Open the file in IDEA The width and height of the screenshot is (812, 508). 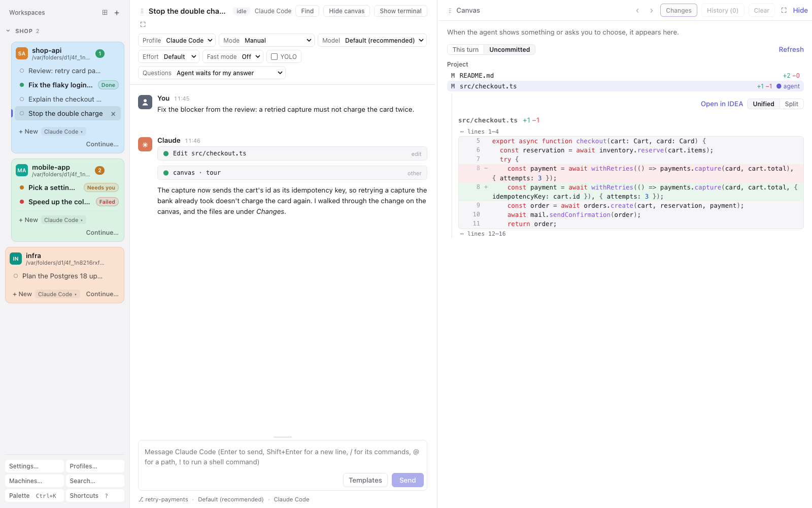(722, 104)
